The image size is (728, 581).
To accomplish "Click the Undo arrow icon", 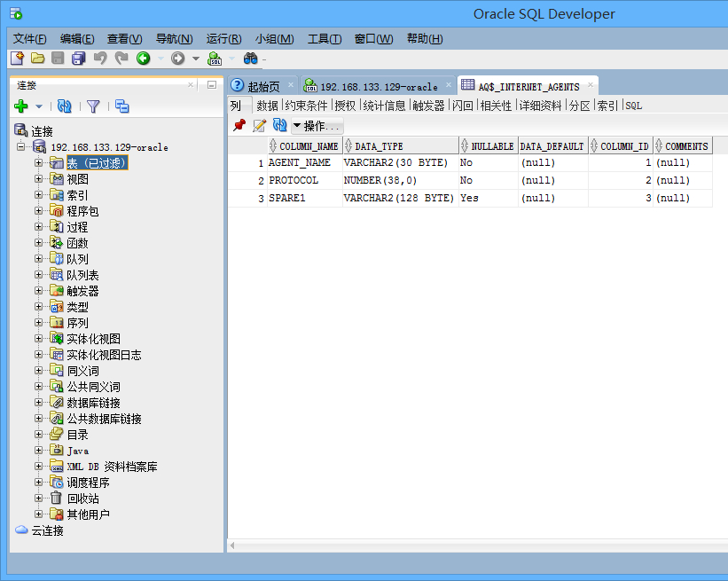I will pos(99,59).
